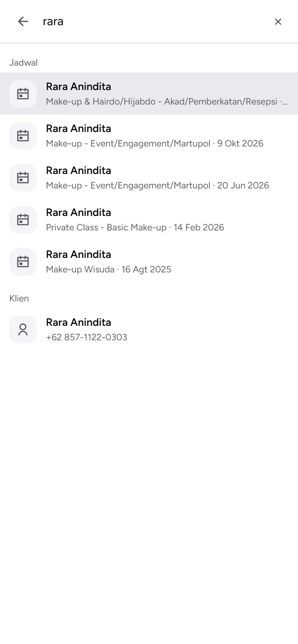Select Rara Anindita name in 20 Jun 2026 row
Viewport: 298px width, 644px height.
coord(78,171)
